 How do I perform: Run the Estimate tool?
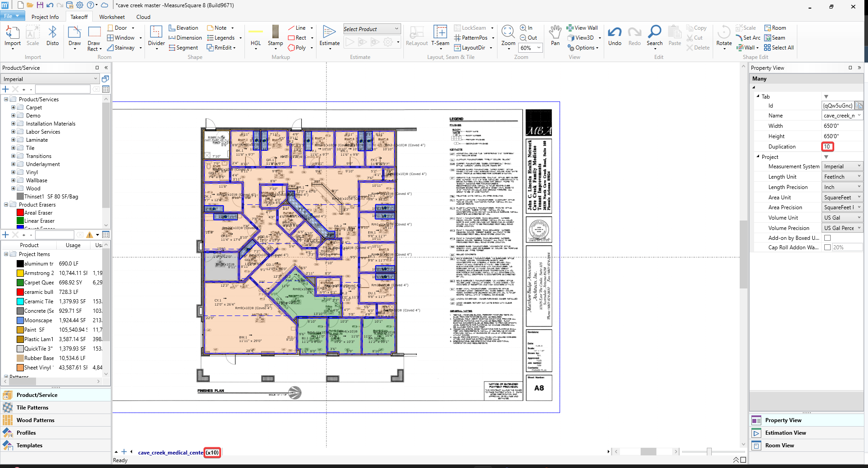pyautogui.click(x=330, y=36)
